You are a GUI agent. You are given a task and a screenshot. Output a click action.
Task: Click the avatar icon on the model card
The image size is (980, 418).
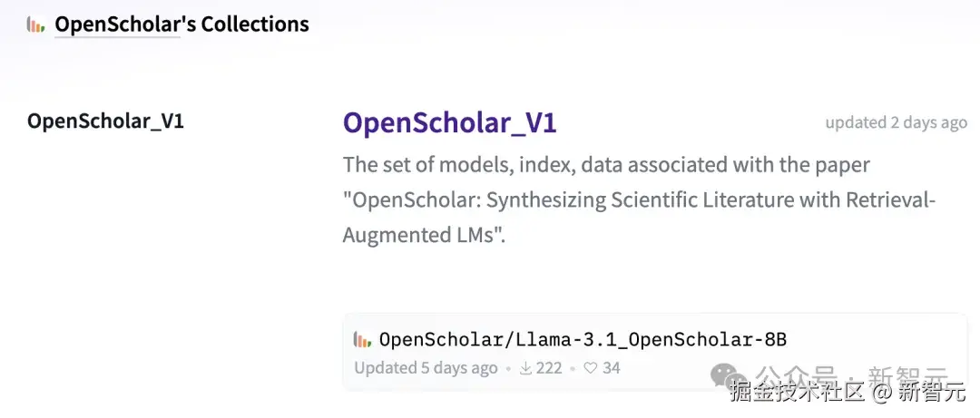[362, 340]
